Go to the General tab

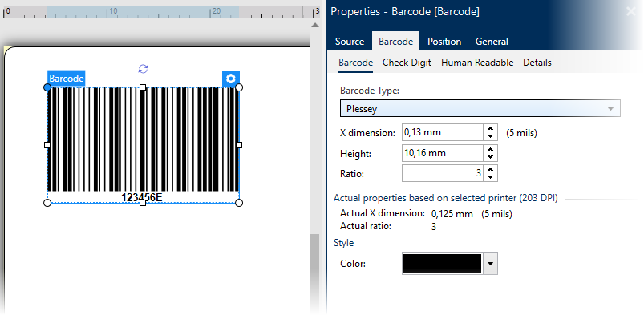[x=492, y=42]
